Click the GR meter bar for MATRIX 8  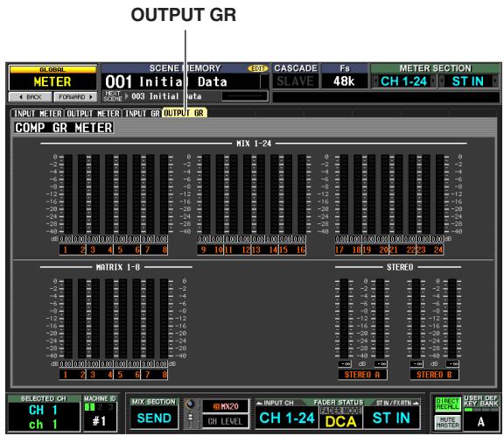click(164, 319)
